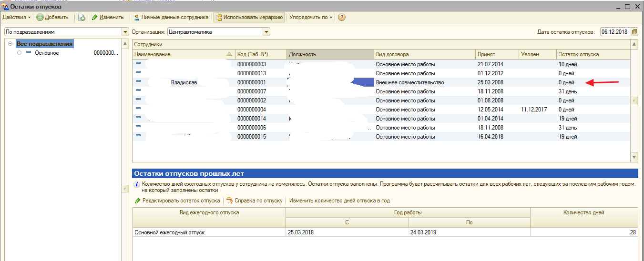Open the По подразделениям dropdown
The width and height of the screenshot is (644, 261).
126,32
